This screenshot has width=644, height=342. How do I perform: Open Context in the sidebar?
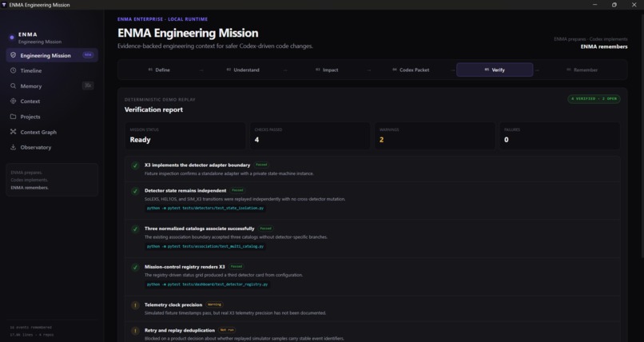(x=52, y=101)
